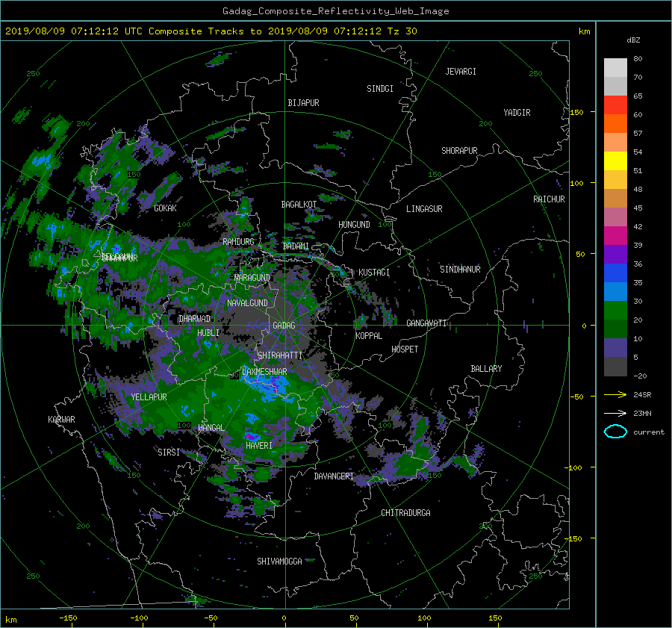Click the SHIVAMOGGA city label

point(279,562)
